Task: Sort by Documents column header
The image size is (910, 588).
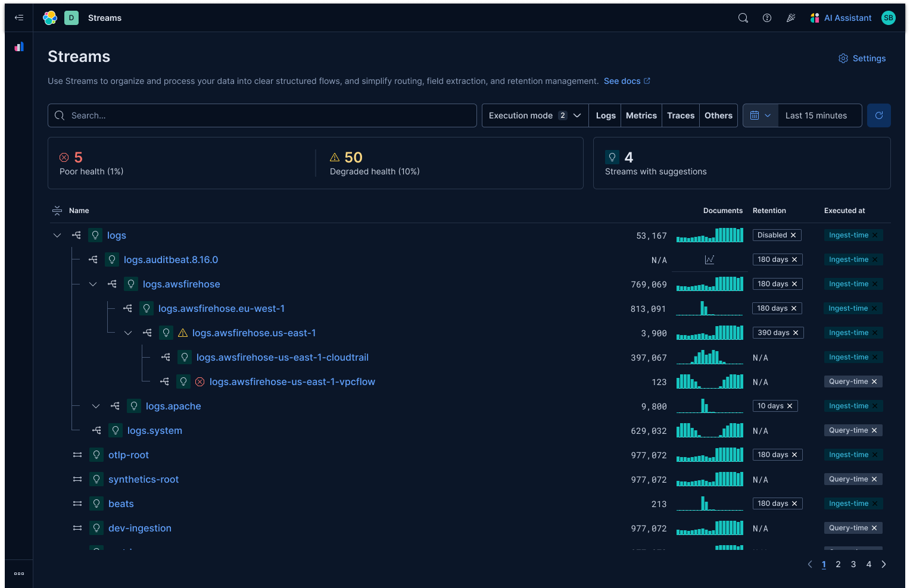Action: (722, 211)
